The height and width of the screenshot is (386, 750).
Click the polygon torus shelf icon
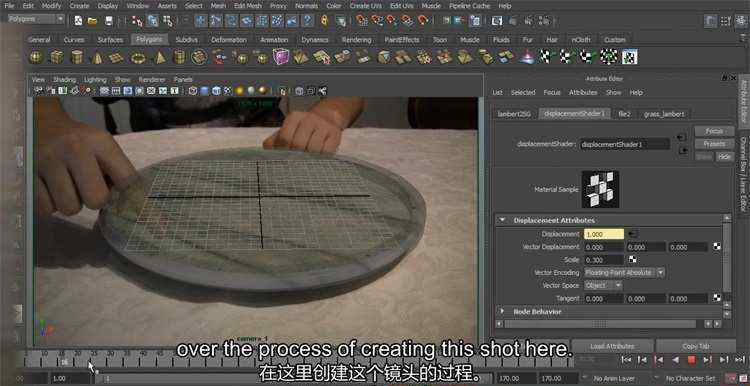coord(138,58)
